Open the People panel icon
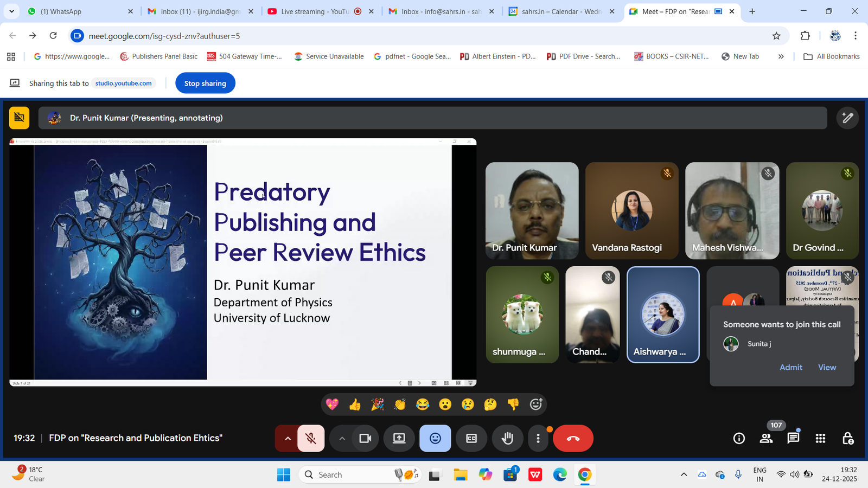 766,438
